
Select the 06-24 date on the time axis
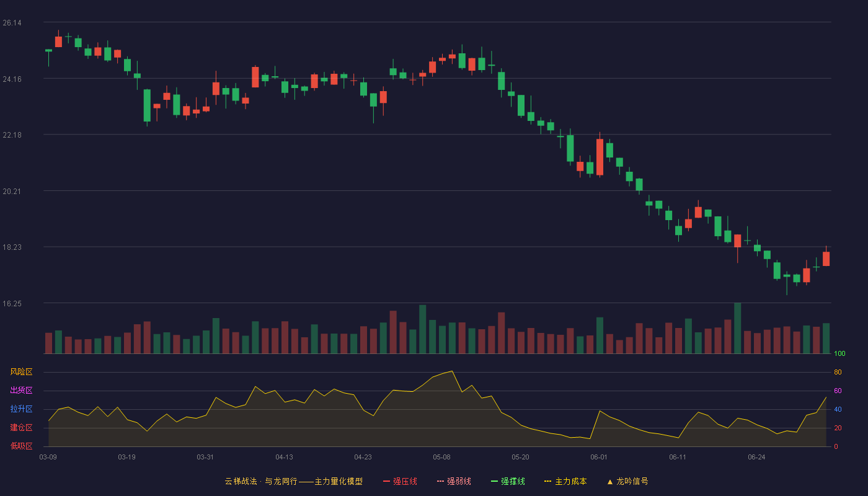pos(756,457)
